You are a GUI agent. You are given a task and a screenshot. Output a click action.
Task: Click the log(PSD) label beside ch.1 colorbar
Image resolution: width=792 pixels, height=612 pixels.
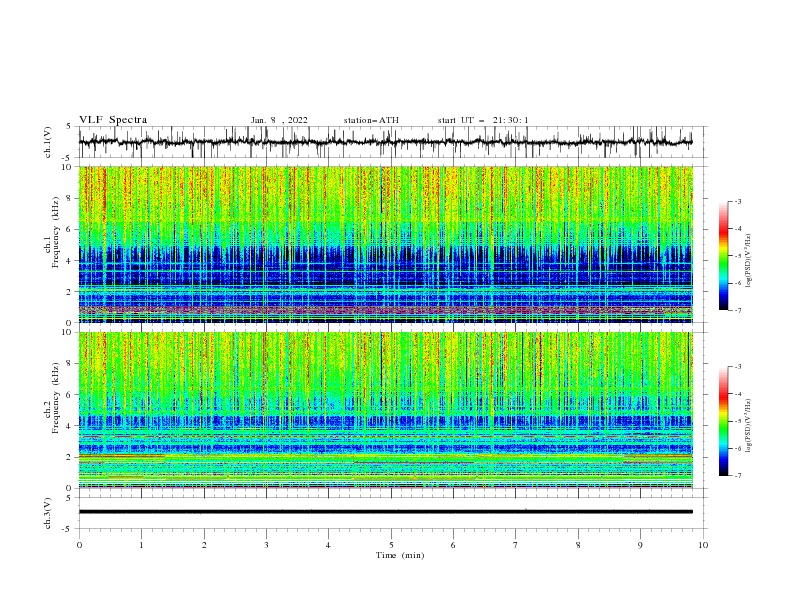coord(749,261)
